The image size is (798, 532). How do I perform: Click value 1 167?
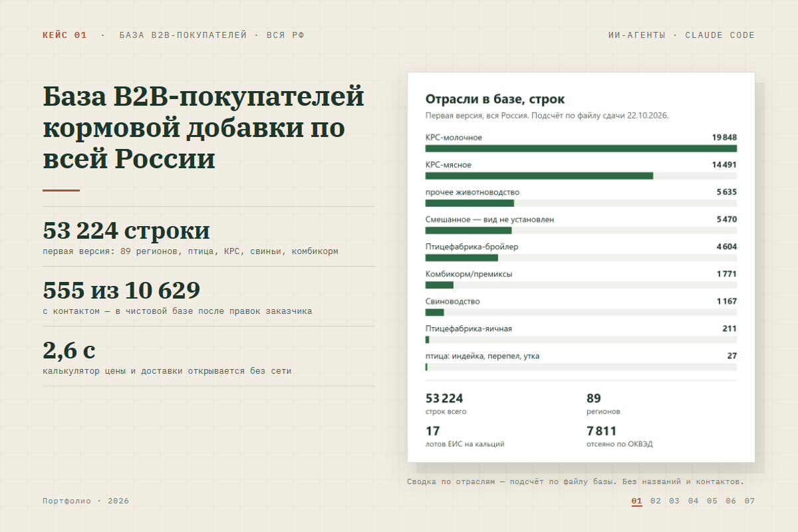pyautogui.click(x=726, y=301)
